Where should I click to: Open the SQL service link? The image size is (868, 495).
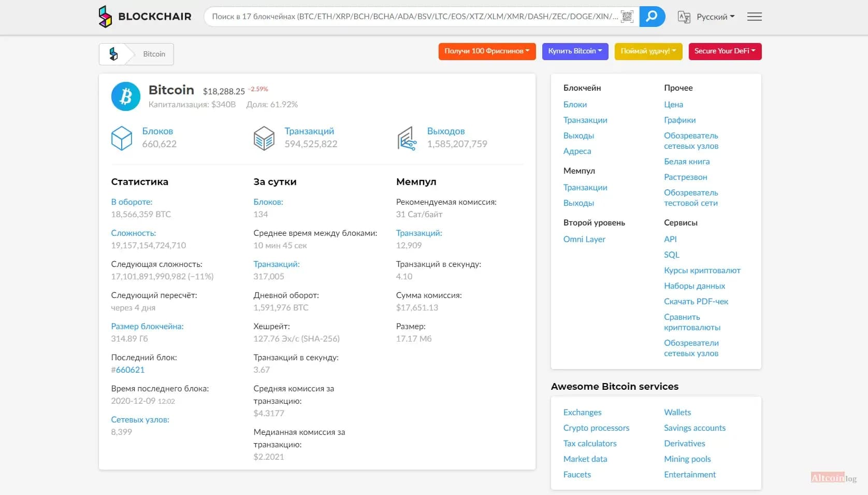coord(671,255)
